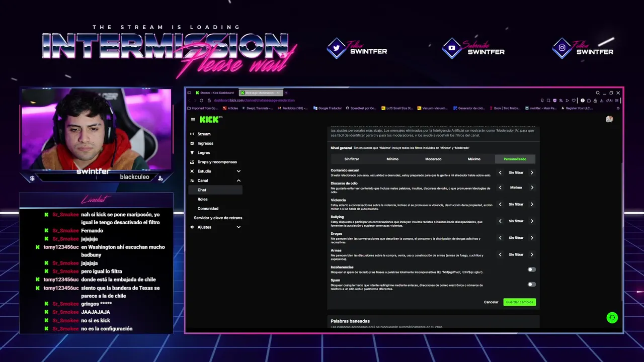Open the Articles bookmark
This screenshot has width=644, height=362.
(x=230, y=108)
